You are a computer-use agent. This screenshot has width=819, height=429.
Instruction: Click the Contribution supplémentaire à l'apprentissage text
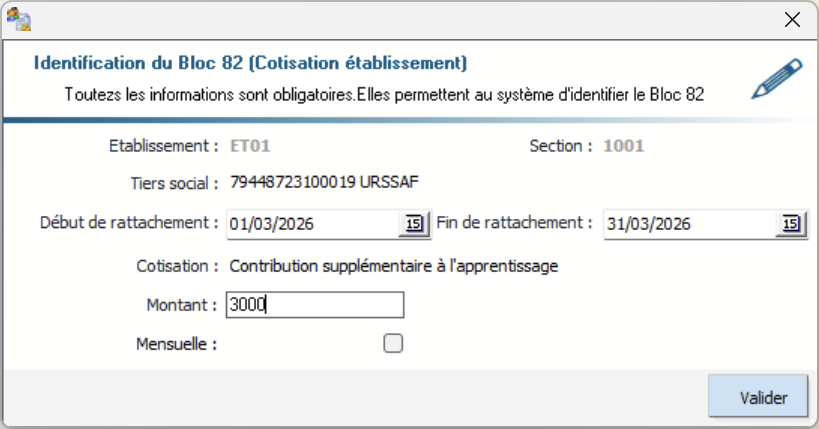(x=394, y=266)
